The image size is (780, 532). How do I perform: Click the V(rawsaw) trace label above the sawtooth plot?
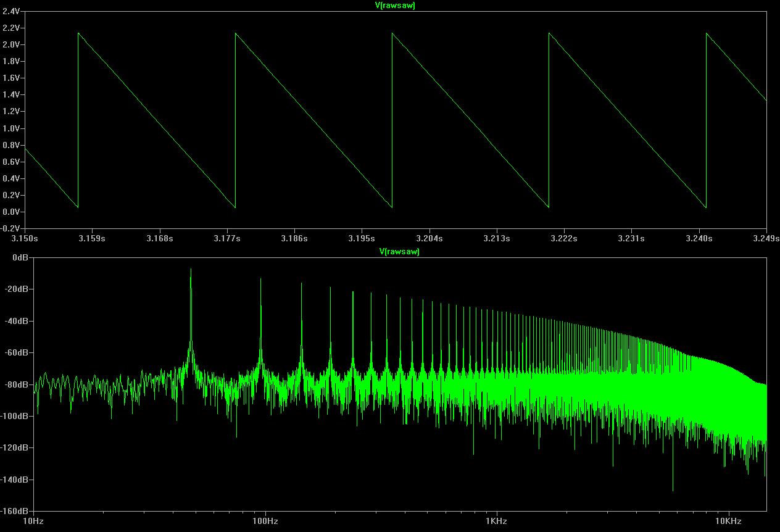(395, 6)
